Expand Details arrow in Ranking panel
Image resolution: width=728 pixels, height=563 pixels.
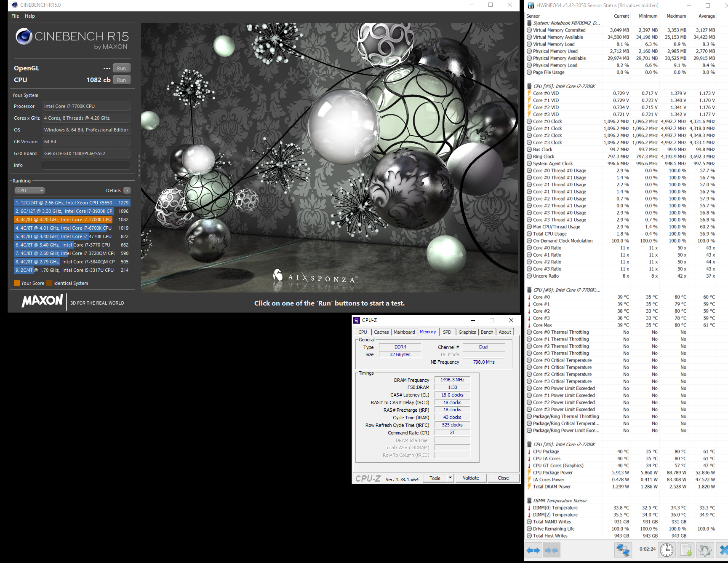[127, 190]
